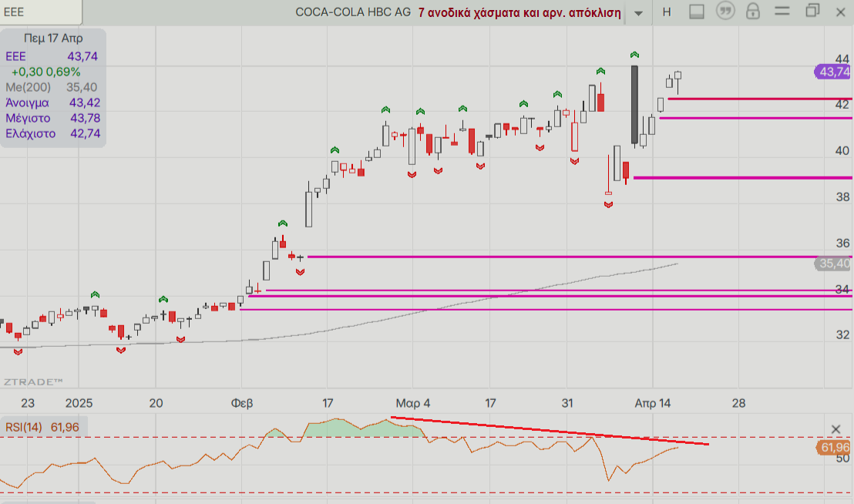
Task: Click the Ελάχιστο 42,74 row
Action: click(53, 133)
